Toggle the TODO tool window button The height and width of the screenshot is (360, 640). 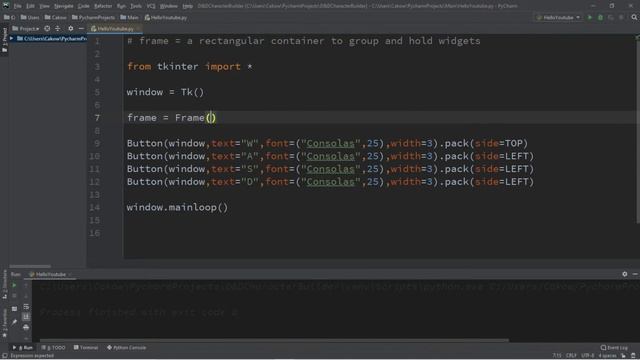(x=53, y=348)
